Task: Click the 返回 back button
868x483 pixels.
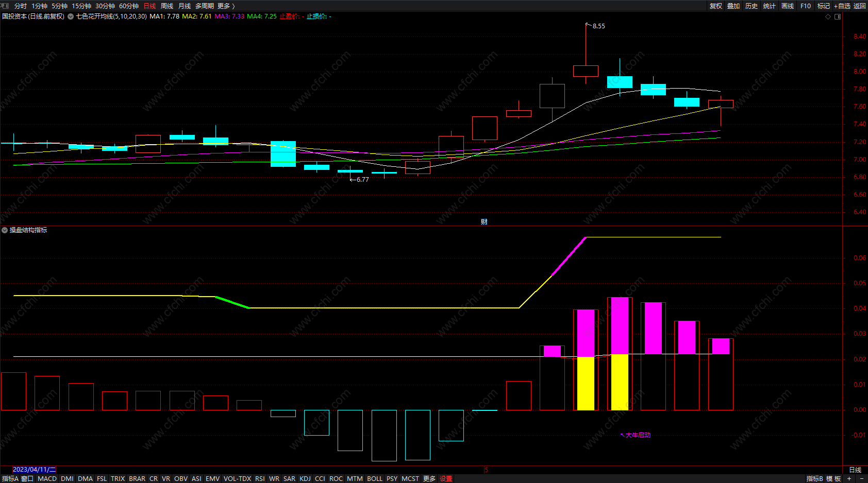Action: 860,6
